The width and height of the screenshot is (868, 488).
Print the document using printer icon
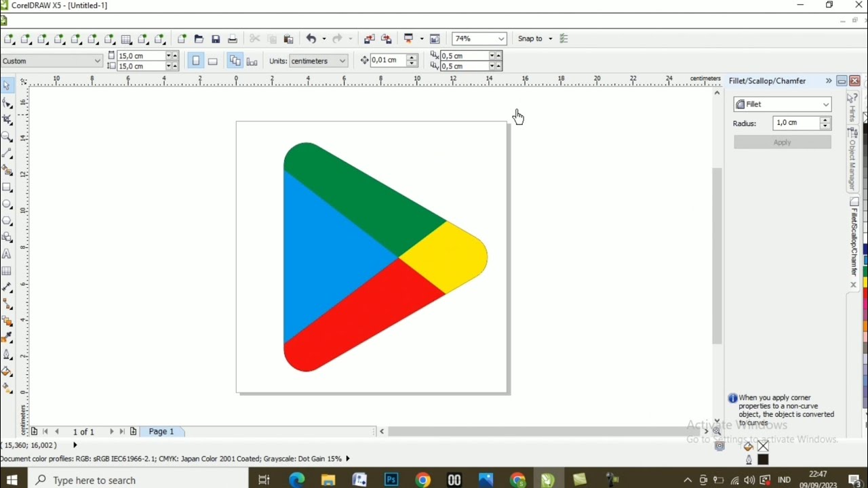[x=233, y=39]
